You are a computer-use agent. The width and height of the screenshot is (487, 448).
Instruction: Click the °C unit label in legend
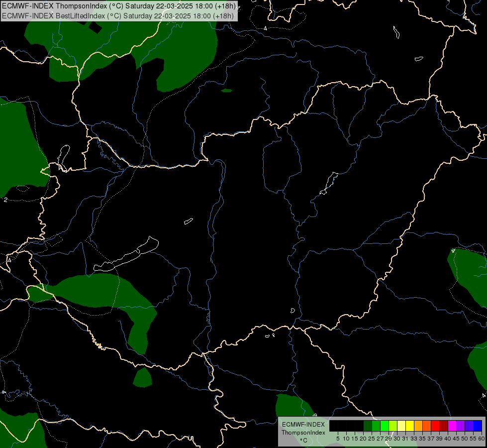tap(303, 440)
